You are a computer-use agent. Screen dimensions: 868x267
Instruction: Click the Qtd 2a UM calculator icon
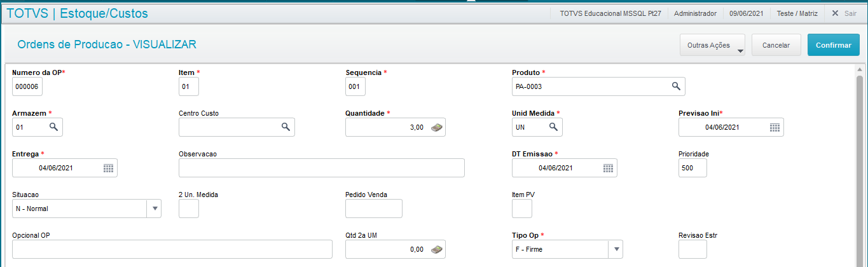pos(436,249)
